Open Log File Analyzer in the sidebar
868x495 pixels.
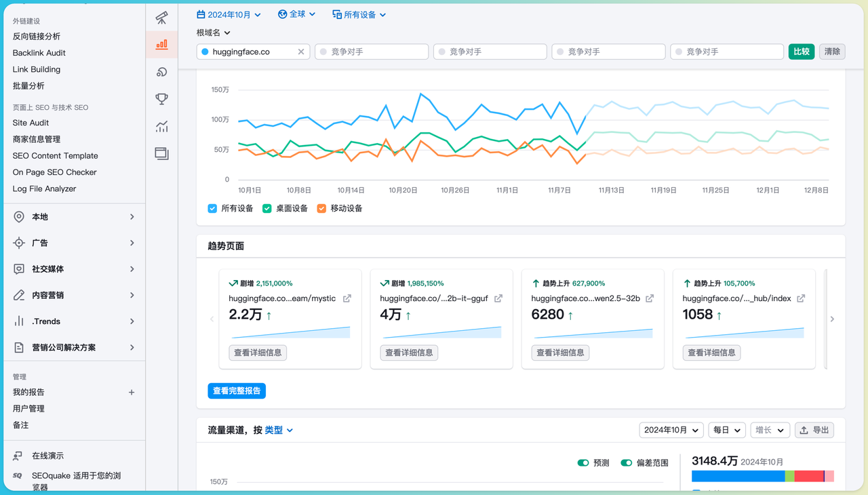[x=44, y=189]
